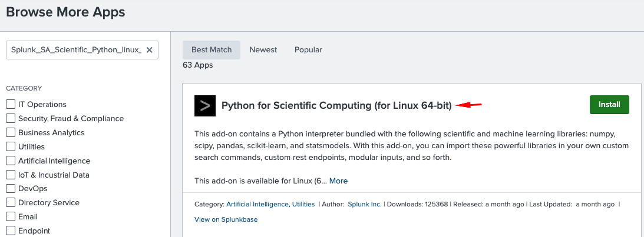
Task: Check the IT Operations category
Action: click(11, 105)
